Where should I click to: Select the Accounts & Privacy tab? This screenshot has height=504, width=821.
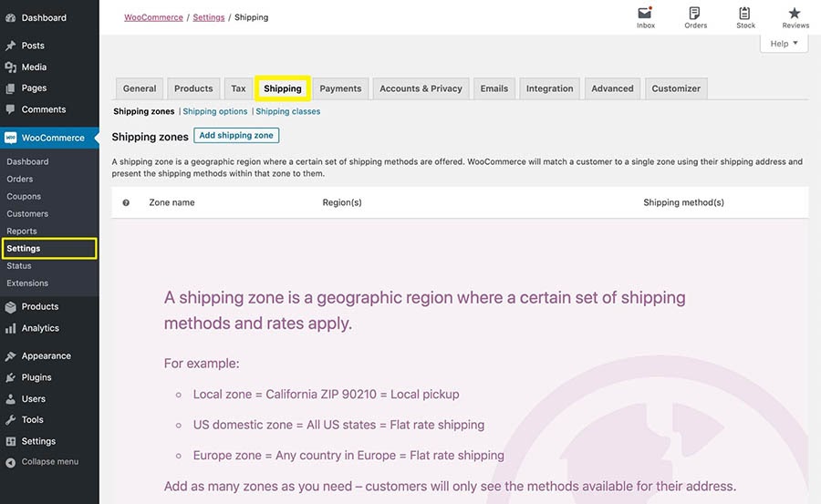[421, 88]
